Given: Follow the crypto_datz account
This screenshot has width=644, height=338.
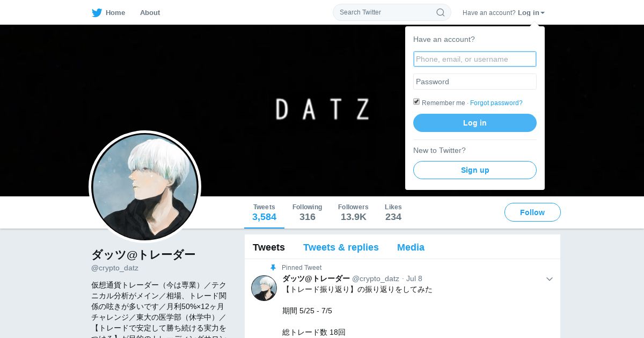Looking at the screenshot, I should point(532,212).
